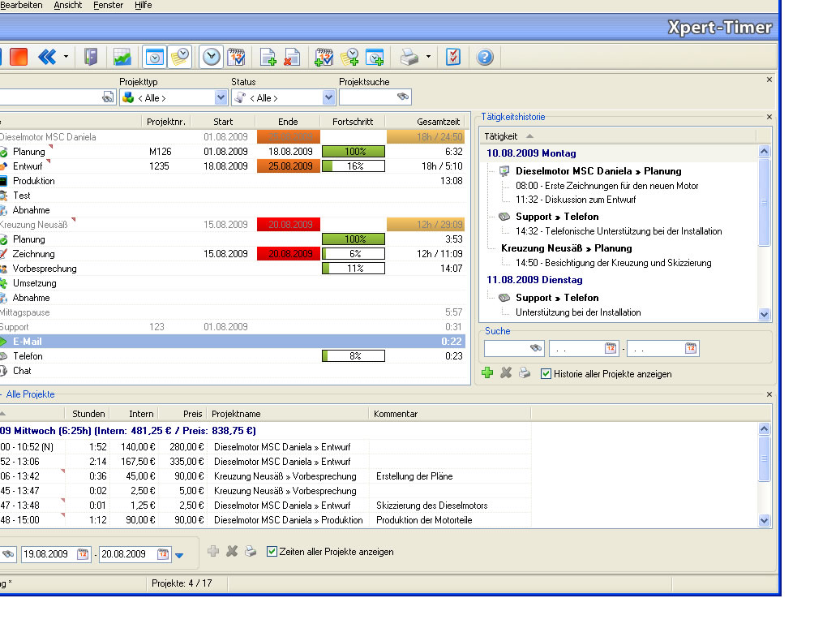The height and width of the screenshot is (624, 840).
Task: Toggle the clock view button in toolbar
Action: [x=211, y=57]
